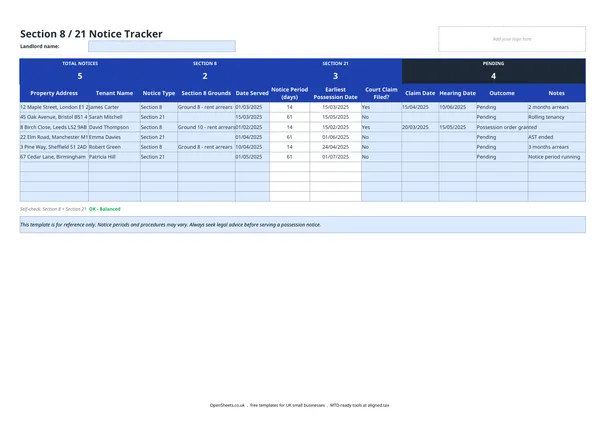This screenshot has width=600, height=424.
Task: Click Notice Type cell in Sarah Mitchell row
Action: pyautogui.click(x=159, y=117)
